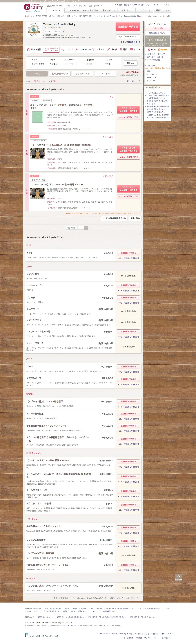Click the speech bubble icon for 口コミ

point(131,50)
